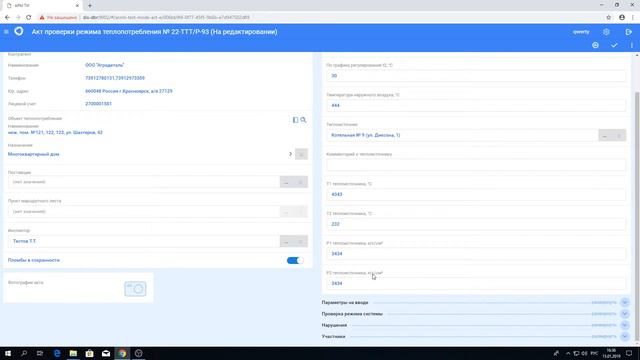Viewport: 640px width, 360px height.
Task: Expand the 'Параметры на вводе' section
Action: [x=624, y=302]
